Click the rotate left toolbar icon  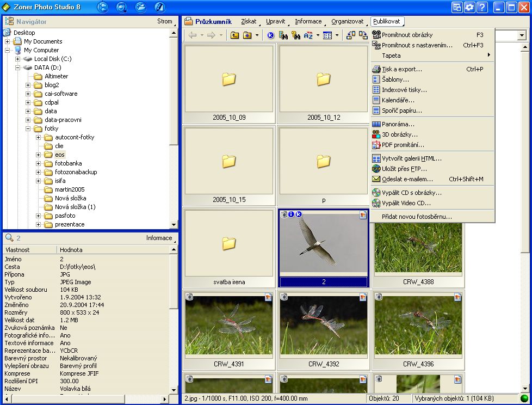351,35
